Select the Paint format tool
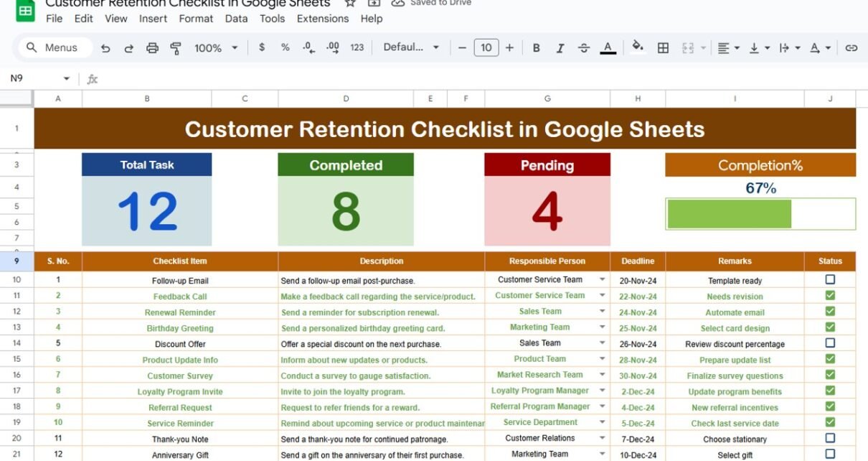Viewport: 868px width, 461px height. pyautogui.click(x=176, y=48)
